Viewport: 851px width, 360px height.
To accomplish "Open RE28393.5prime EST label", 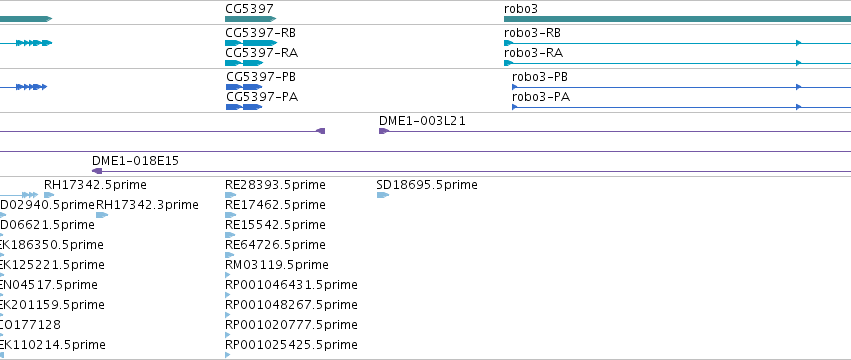I will point(275,185).
